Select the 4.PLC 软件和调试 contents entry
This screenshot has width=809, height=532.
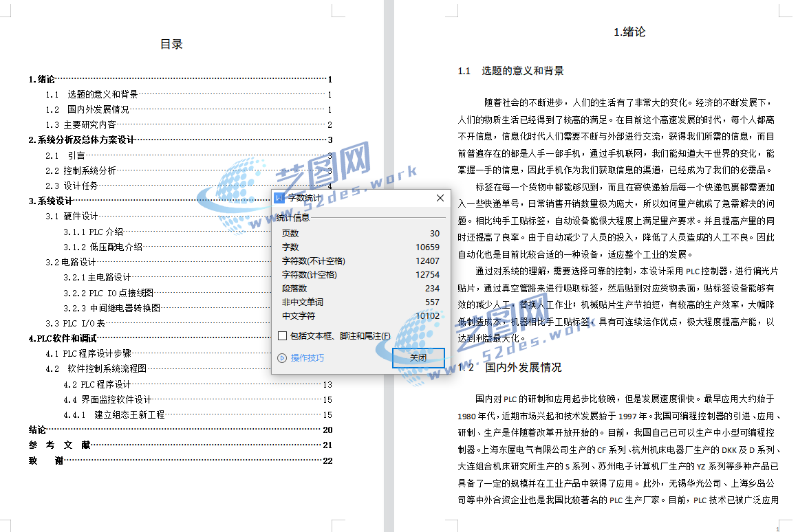coord(150,338)
